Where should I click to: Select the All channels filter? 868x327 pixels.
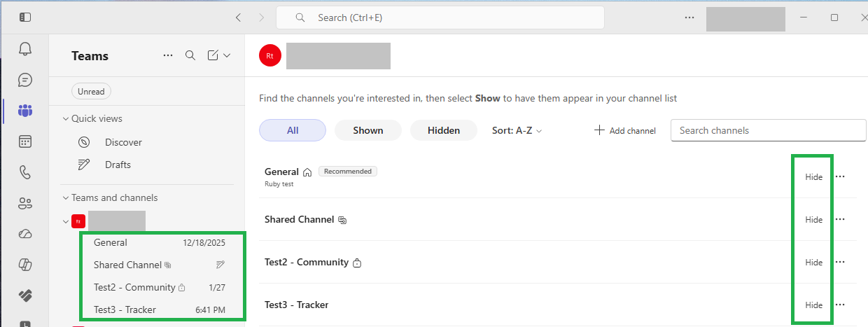(293, 130)
